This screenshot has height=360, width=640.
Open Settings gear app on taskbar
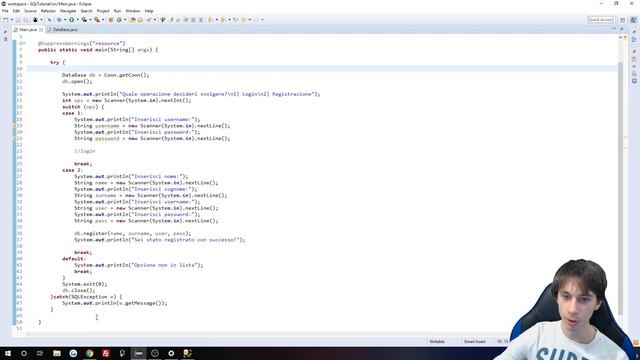[171, 353]
